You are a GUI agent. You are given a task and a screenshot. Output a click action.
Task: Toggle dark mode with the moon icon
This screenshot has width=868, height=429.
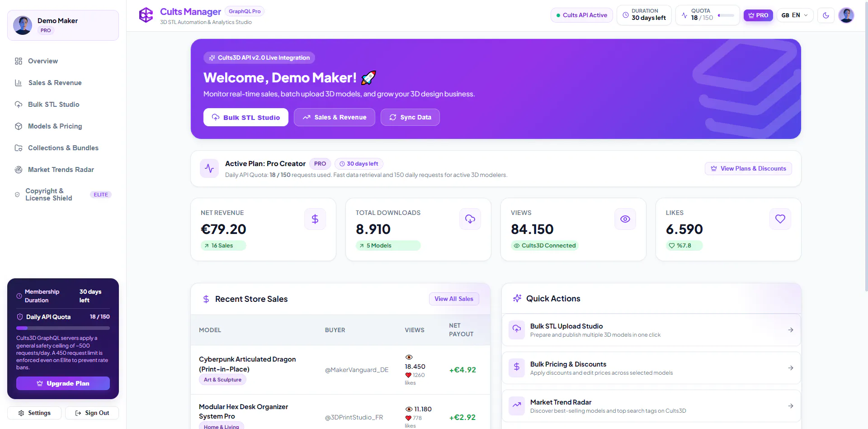click(x=826, y=15)
